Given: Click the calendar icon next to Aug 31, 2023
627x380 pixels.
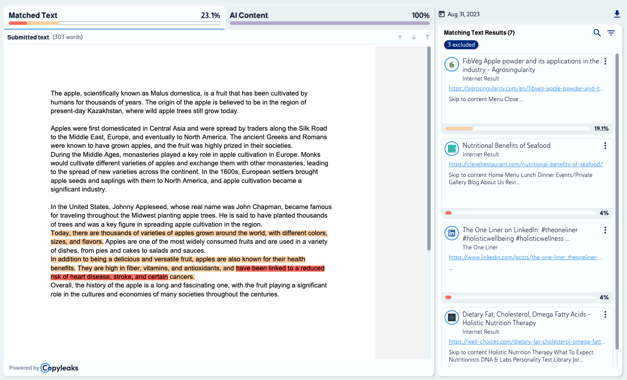Looking at the screenshot, I should (441, 14).
